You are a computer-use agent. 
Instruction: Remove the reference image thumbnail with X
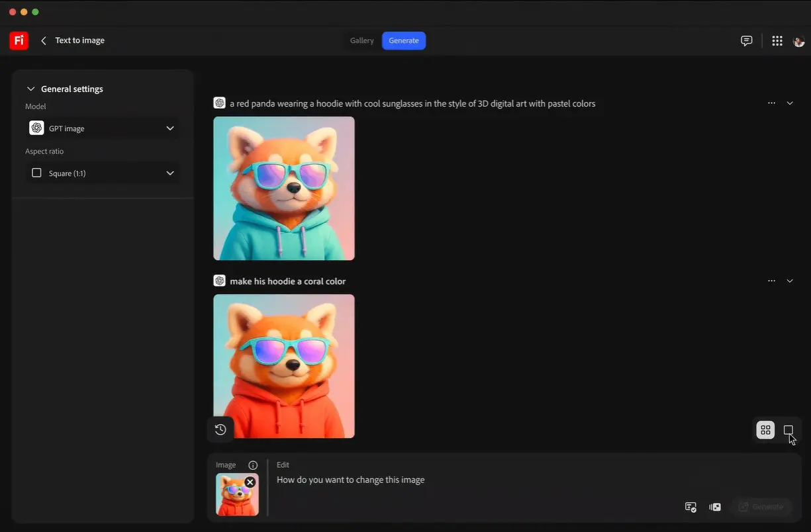point(250,482)
